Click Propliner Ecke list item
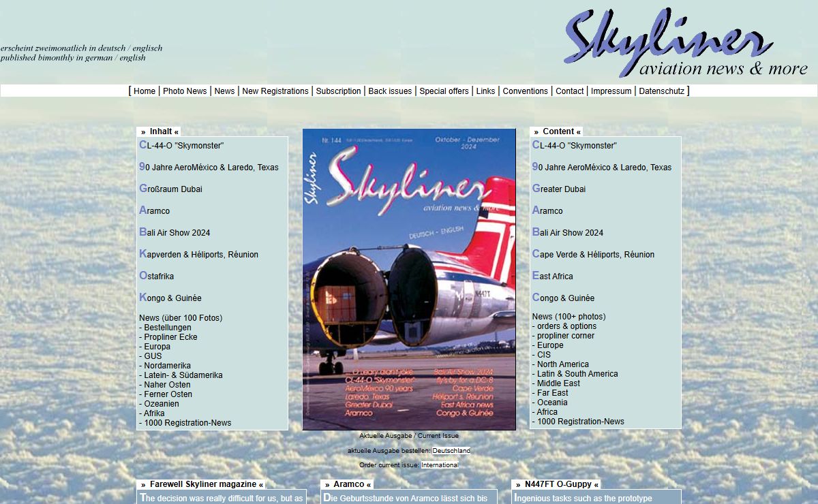Viewport: 818px width, 504px height. [x=168, y=337]
